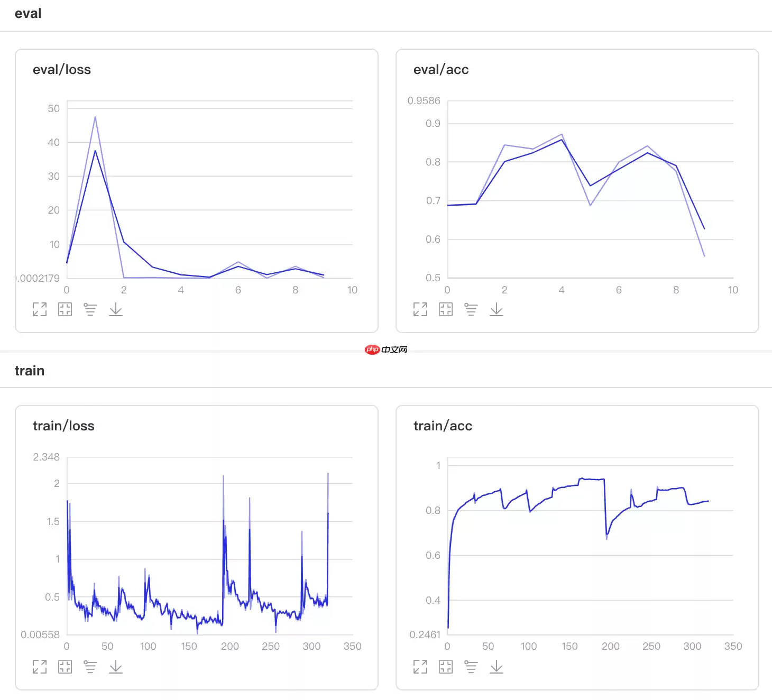
Task: Click the dashed-square reset icon under train/acc
Action: click(x=446, y=667)
